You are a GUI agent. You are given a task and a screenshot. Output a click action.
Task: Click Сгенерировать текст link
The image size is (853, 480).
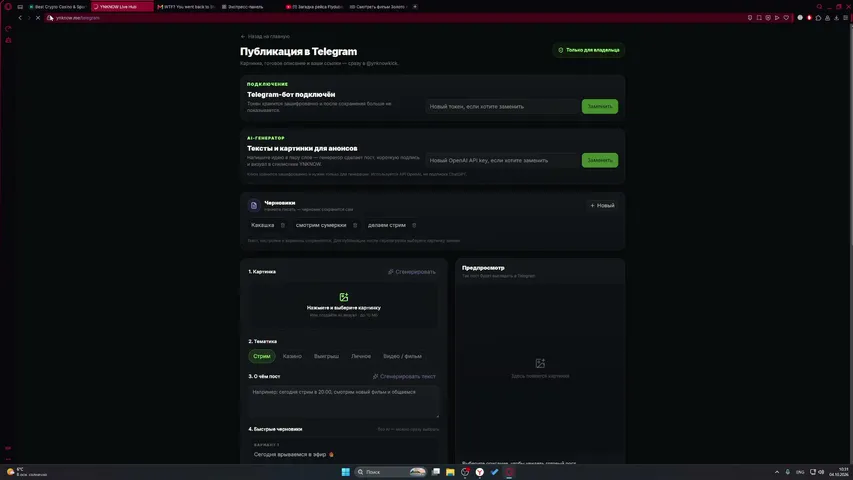point(404,376)
